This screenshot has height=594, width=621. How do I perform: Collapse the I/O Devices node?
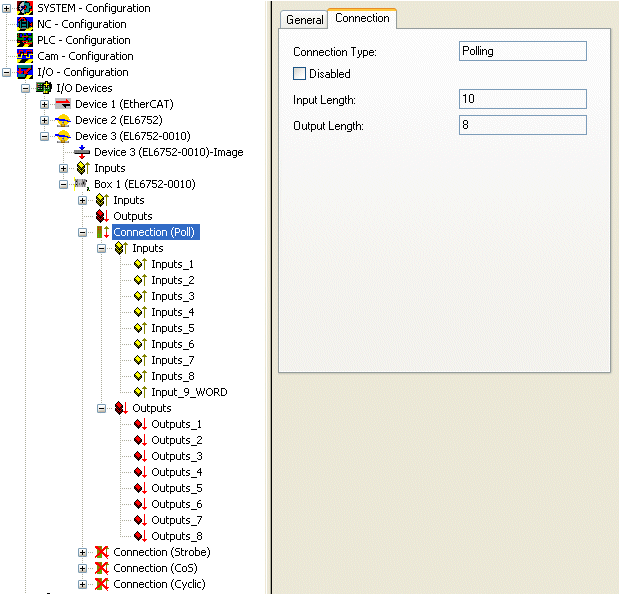click(25, 88)
